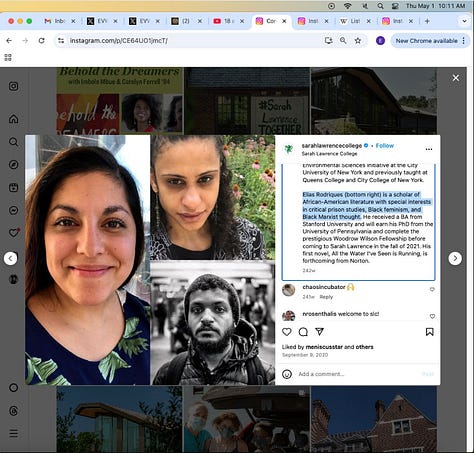Click the comment bubble icon
The height and width of the screenshot is (453, 474).
303,332
